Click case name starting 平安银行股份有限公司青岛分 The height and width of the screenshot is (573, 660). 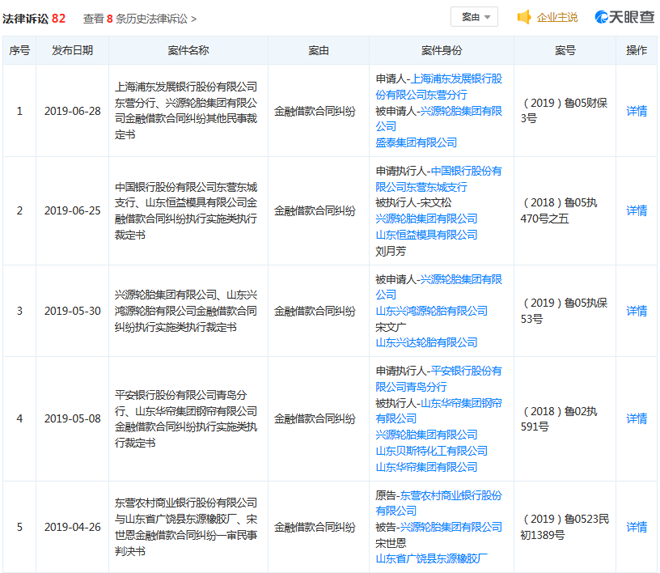186,419
